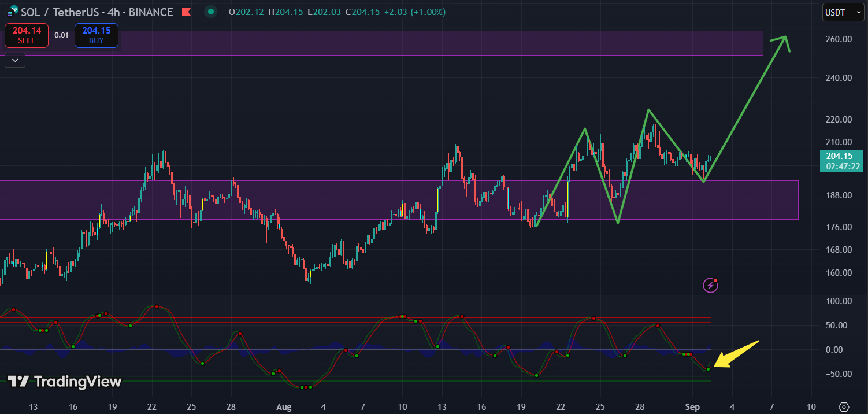Viewport: 868px width, 414px height.
Task: Click the 204.15 BUY button
Action: point(97,35)
